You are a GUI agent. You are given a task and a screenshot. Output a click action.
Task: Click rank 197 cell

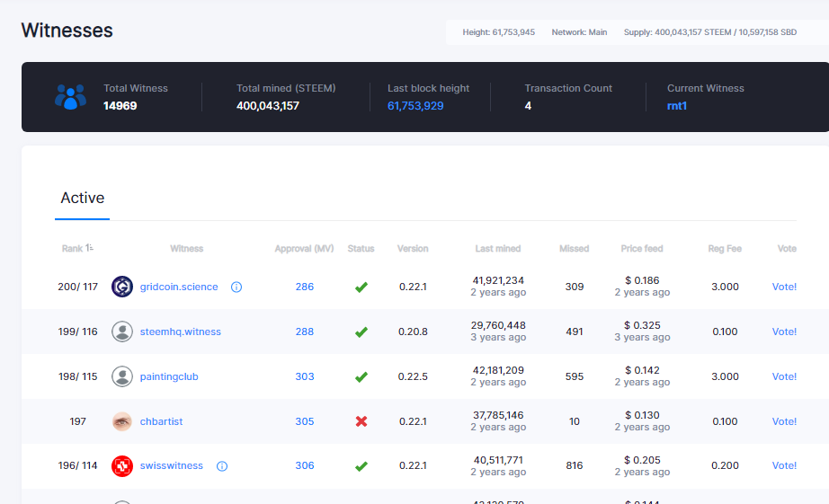[77, 421]
